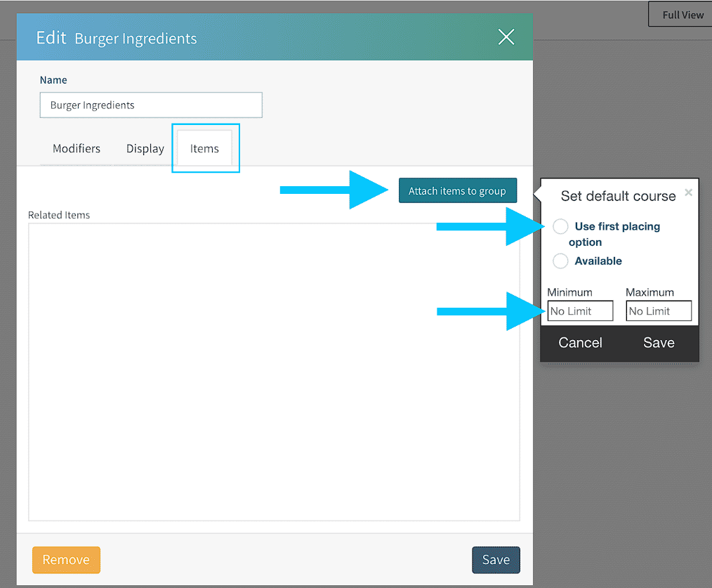This screenshot has height=588, width=712.
Task: Focus the Maximum limit input box
Action: click(659, 311)
